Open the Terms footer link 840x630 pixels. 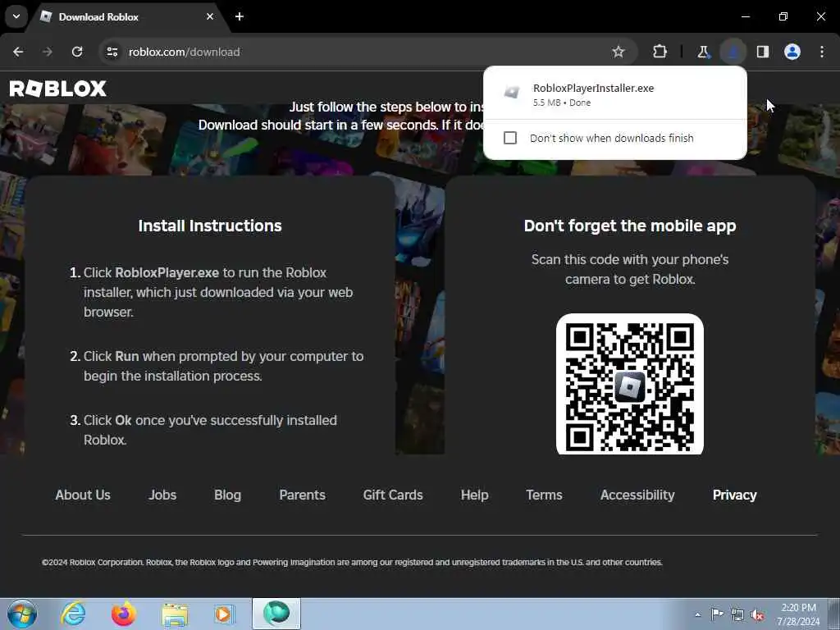coord(545,495)
